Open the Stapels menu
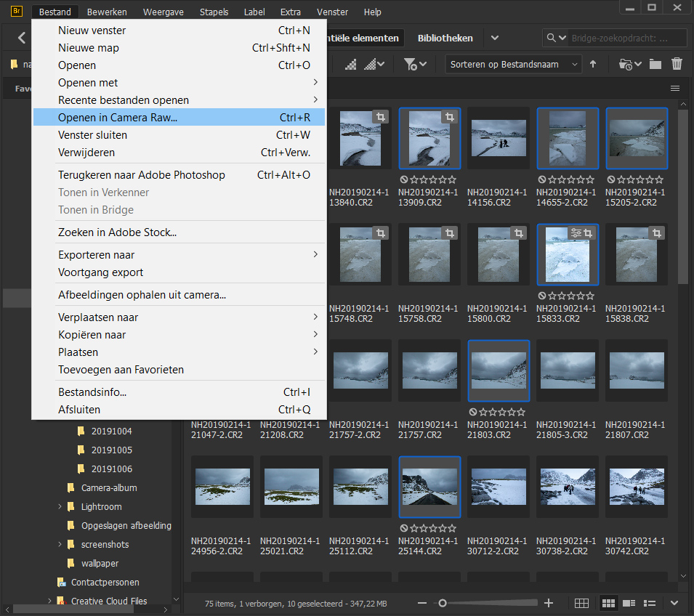The width and height of the screenshot is (694, 616). pyautogui.click(x=214, y=12)
